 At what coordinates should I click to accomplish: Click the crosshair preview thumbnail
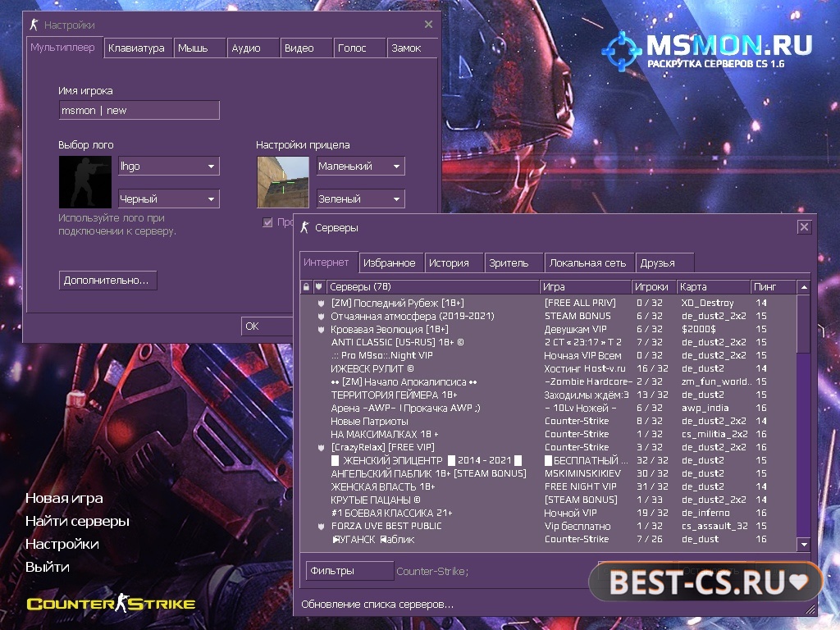pos(283,182)
